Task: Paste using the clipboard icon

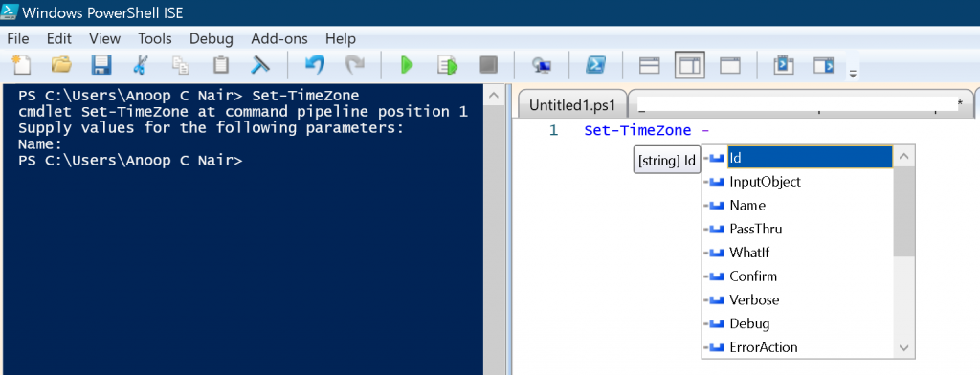Action: (220, 64)
